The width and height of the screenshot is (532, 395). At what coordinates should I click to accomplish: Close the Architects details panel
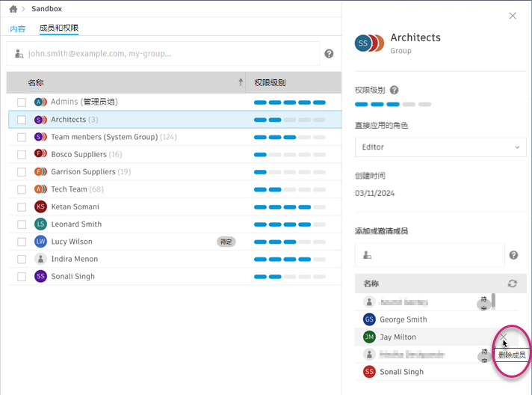click(513, 16)
